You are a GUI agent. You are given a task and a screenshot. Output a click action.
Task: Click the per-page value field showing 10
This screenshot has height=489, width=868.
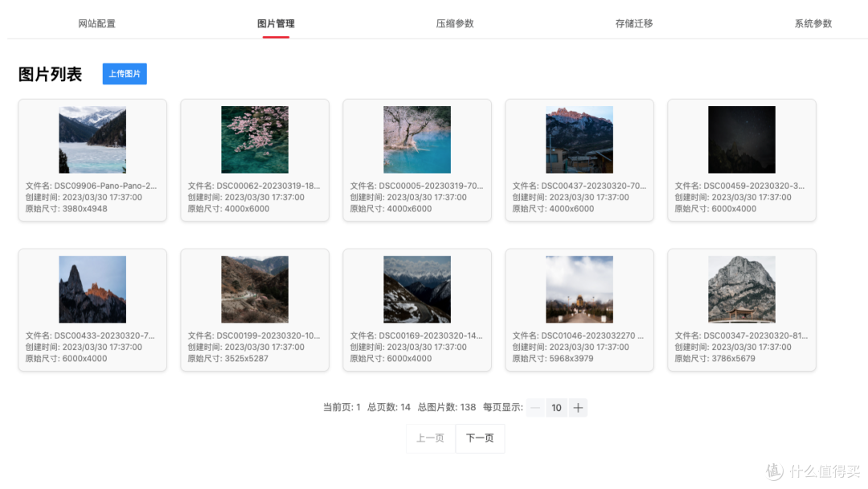tap(556, 408)
